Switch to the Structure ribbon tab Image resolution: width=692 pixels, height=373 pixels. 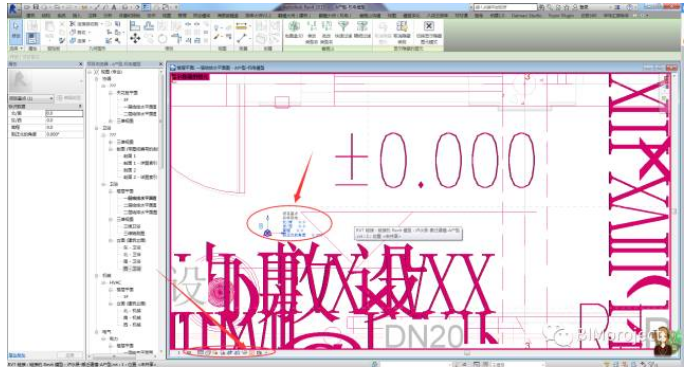[46, 15]
